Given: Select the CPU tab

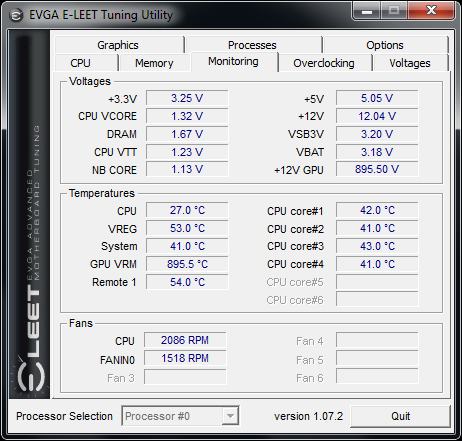Looking at the screenshot, I should pos(80,63).
